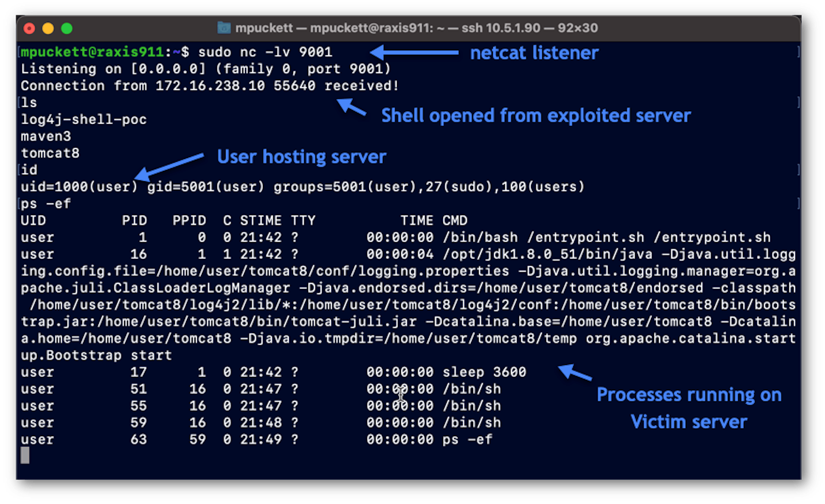Click the prompt 'mpuckett@raxis911' in green

point(92,52)
